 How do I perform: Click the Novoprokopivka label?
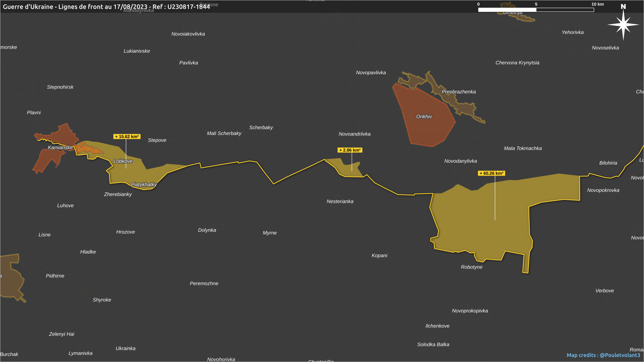tap(470, 311)
